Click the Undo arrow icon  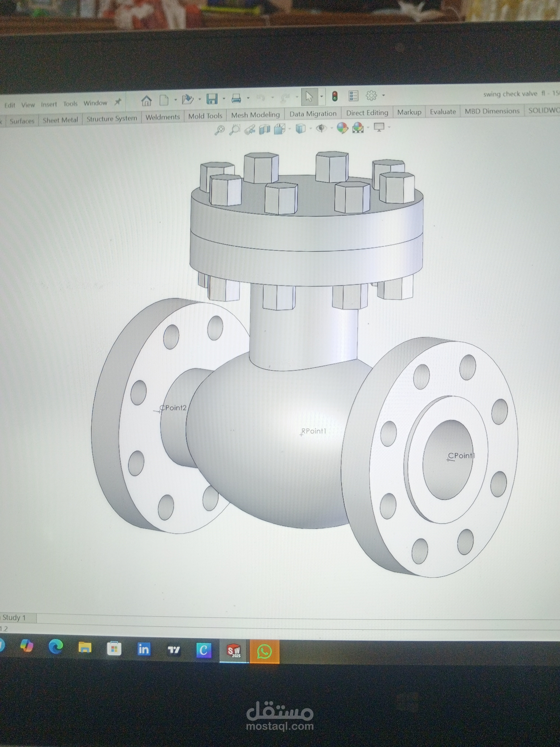tap(261, 98)
